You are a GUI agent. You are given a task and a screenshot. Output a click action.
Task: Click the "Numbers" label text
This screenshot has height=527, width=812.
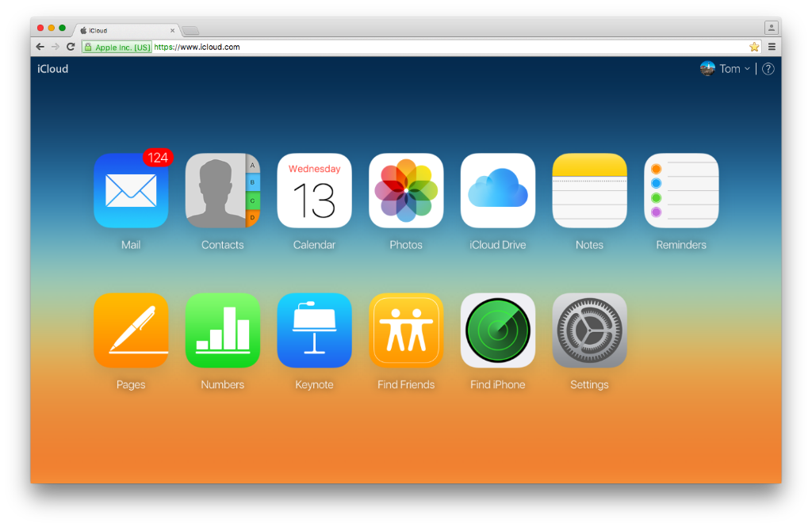[223, 384]
